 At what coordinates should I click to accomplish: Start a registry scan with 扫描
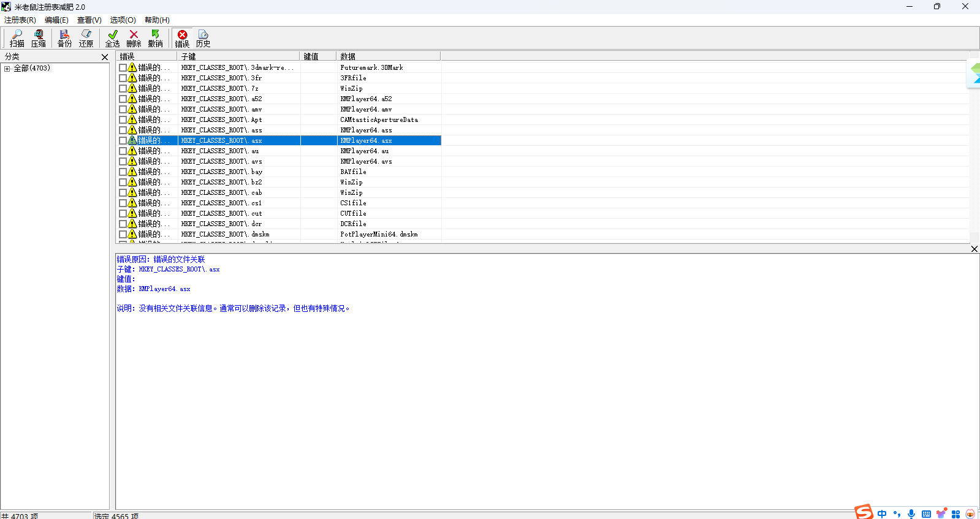[x=17, y=38]
